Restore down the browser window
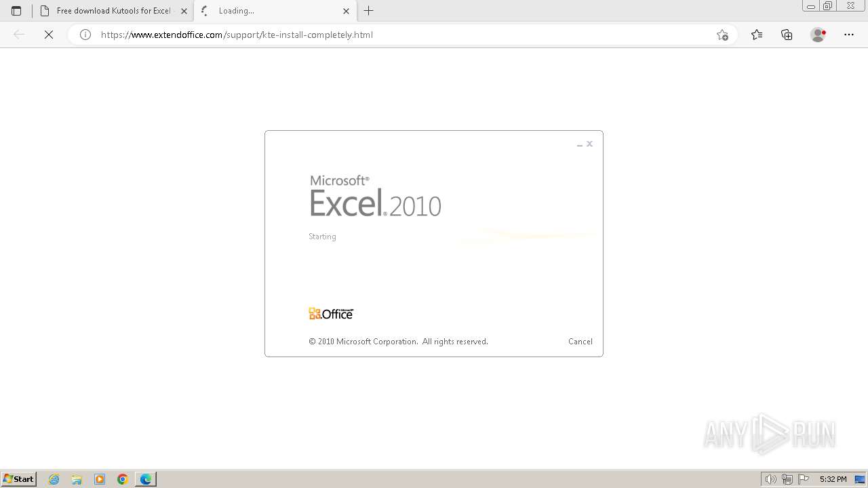This screenshot has width=868, height=488. click(x=827, y=6)
